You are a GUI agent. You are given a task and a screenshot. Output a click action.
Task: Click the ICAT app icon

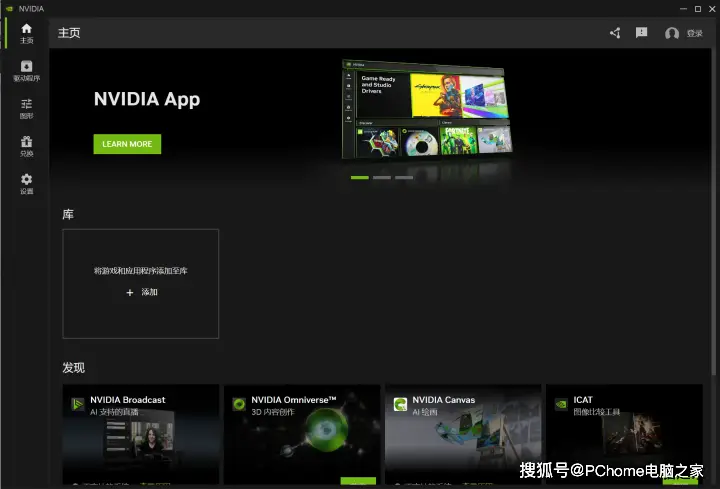[x=561, y=405]
